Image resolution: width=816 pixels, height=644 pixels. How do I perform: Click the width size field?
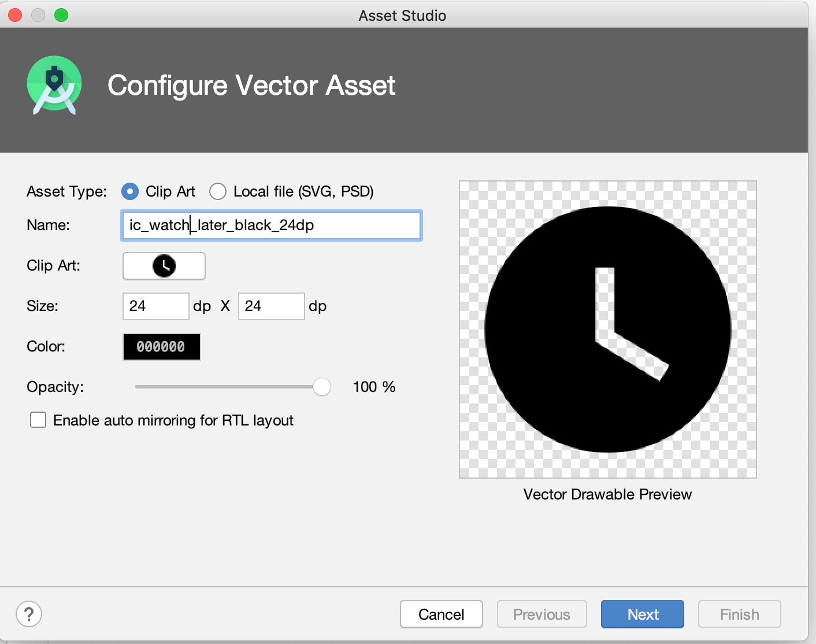[x=156, y=306]
